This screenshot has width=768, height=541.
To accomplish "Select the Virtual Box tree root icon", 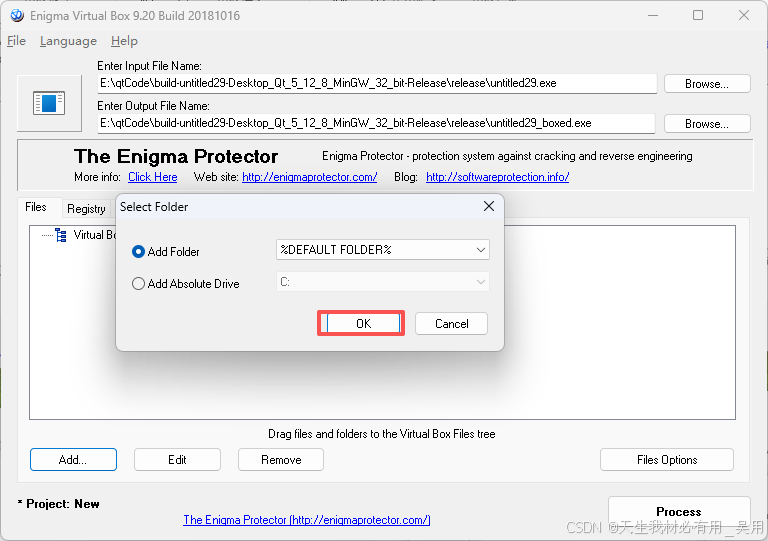I will 61,235.
